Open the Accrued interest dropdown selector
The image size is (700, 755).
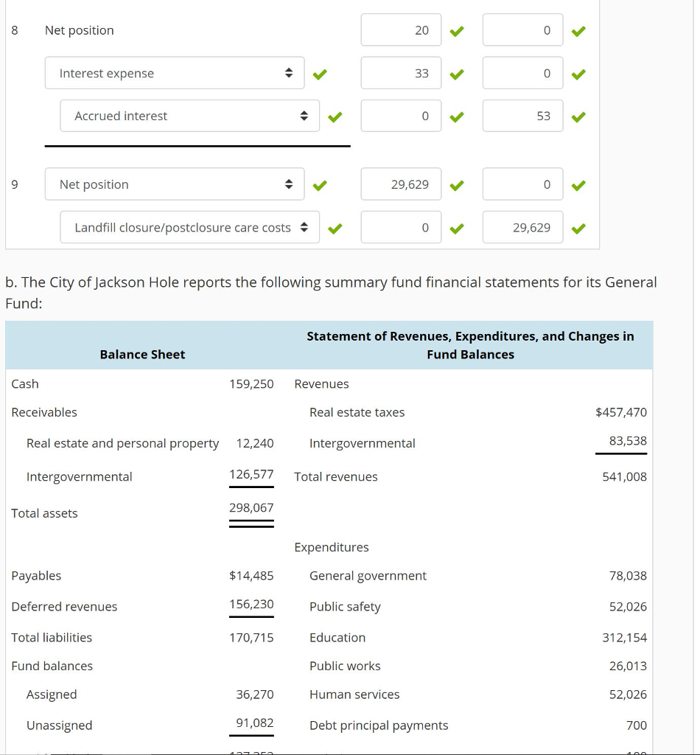(x=189, y=116)
